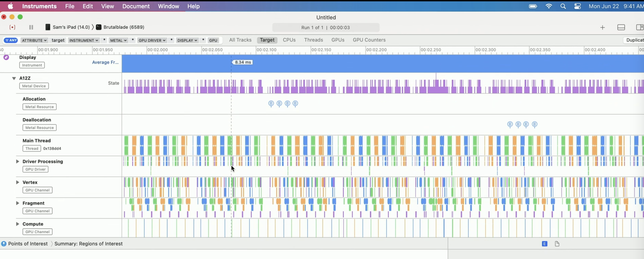Click the 00:02.000 timeline ruler mark
This screenshot has height=259, width=644.
tap(157, 50)
